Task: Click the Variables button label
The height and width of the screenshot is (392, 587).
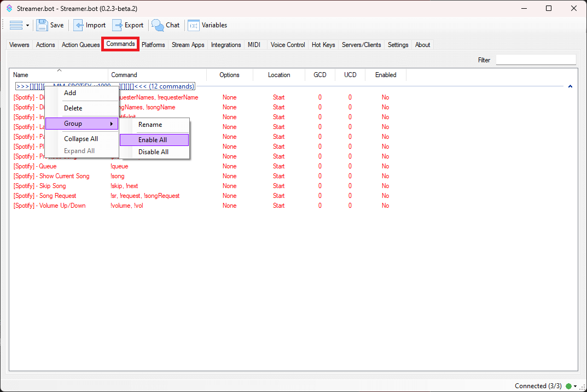Action: point(214,25)
